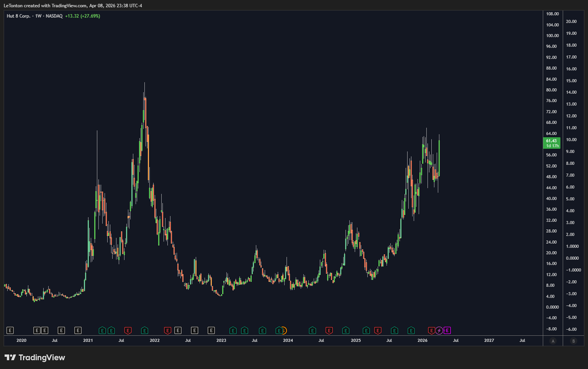Click the gray earnings marker above July 2022

(195, 330)
